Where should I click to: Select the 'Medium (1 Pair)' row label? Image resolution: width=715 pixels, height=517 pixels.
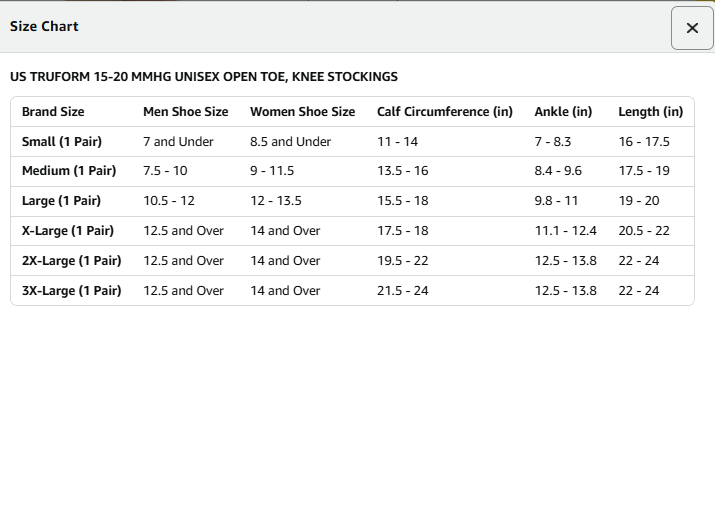coord(69,171)
